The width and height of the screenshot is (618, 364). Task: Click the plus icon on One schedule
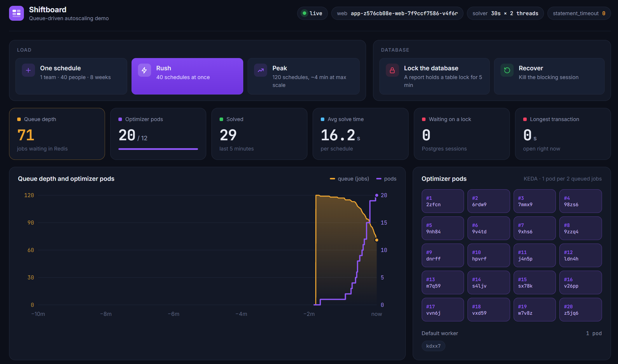click(28, 70)
